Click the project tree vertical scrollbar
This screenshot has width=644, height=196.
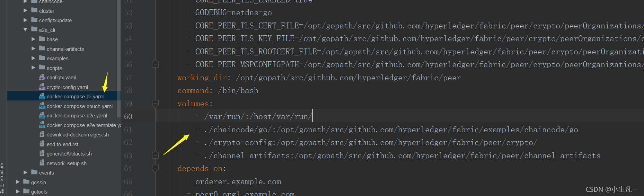(119, 59)
